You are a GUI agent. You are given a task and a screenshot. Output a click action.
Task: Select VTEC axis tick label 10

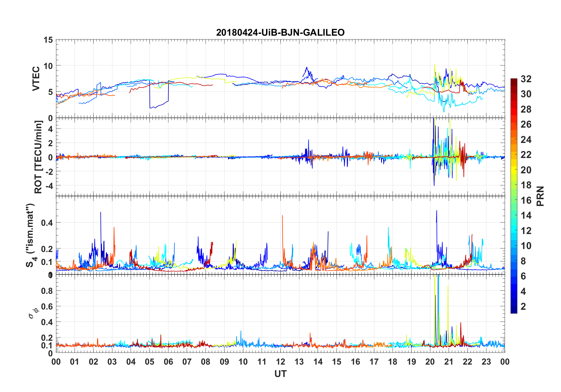coord(48,66)
